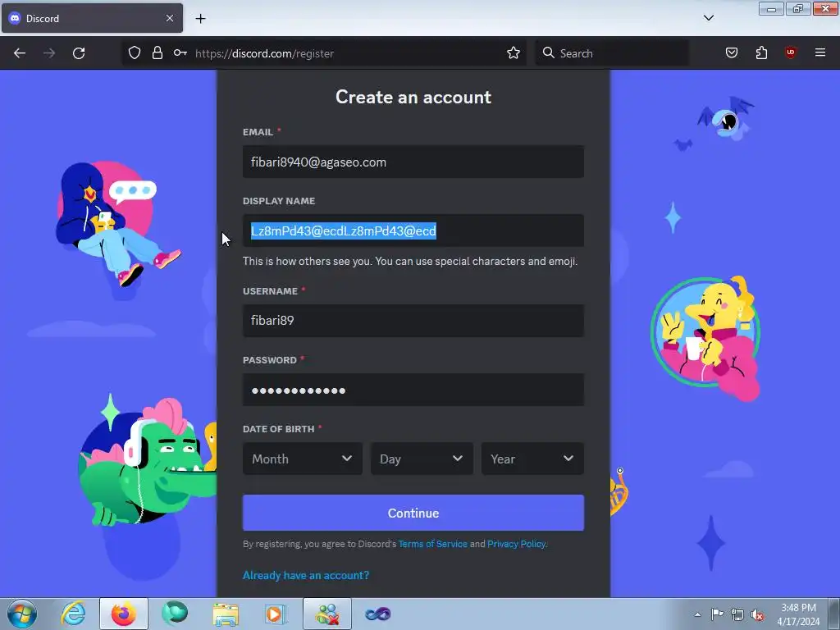
Task: Click the Password field
Action: click(413, 390)
